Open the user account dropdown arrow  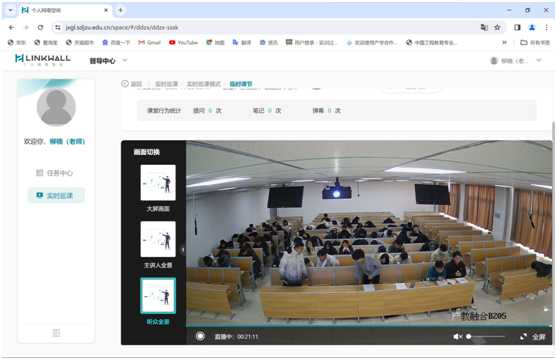[539, 60]
